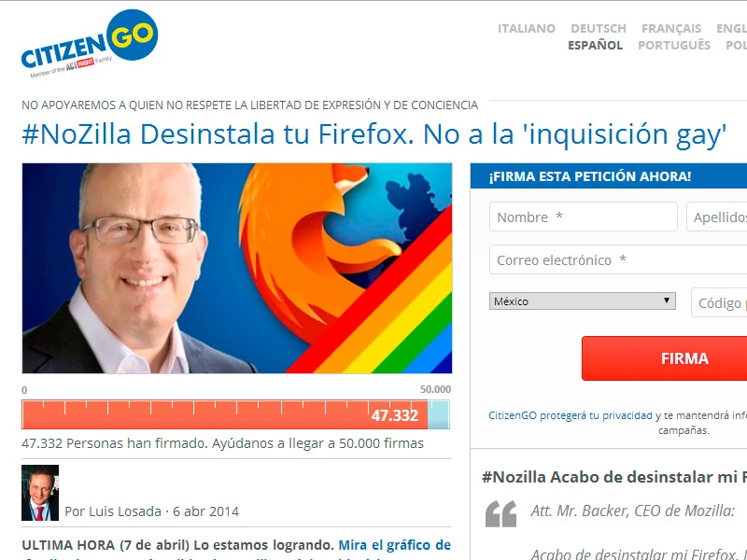Switch language to Deutsch
Screen dimensions: 747x560
(x=599, y=29)
